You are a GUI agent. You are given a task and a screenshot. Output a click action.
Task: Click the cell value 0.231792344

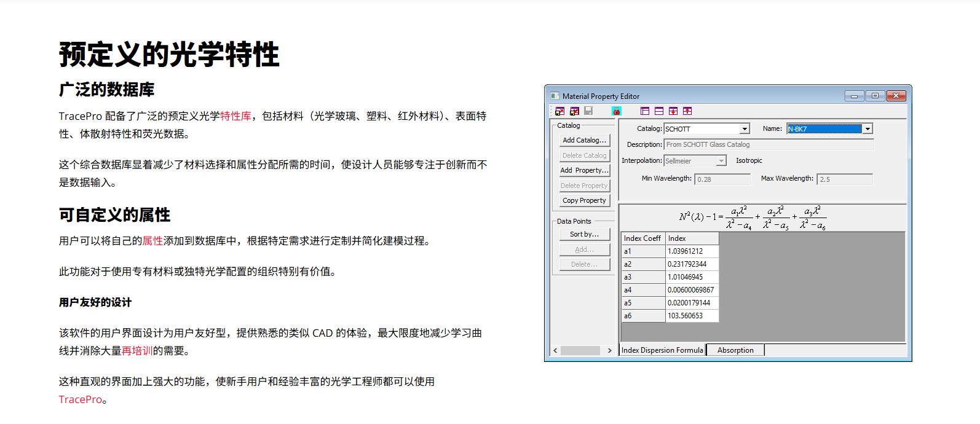pyautogui.click(x=692, y=264)
